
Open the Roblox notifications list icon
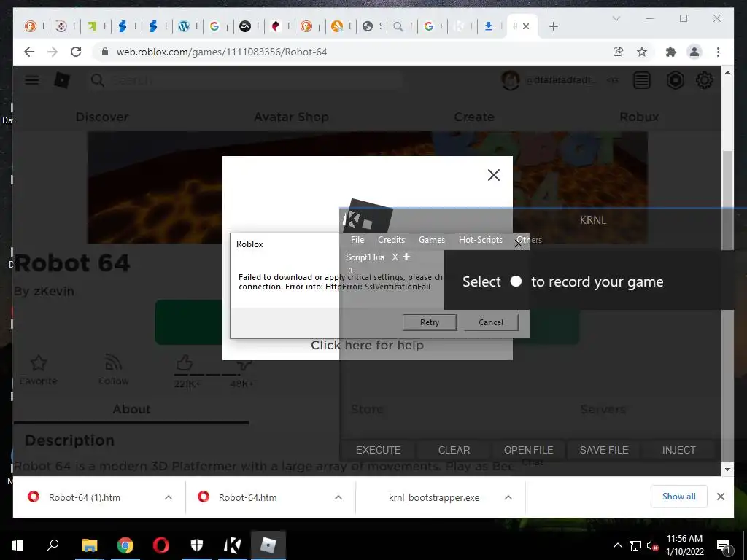(642, 80)
